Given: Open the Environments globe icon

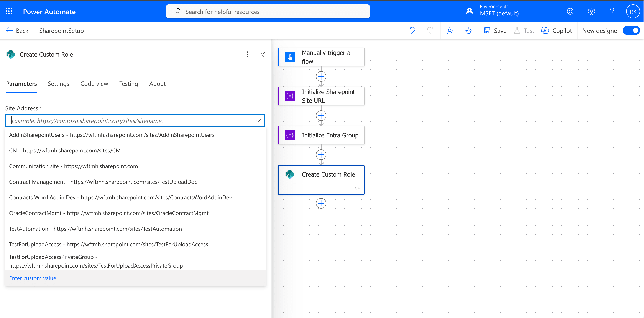Looking at the screenshot, I should 470,11.
